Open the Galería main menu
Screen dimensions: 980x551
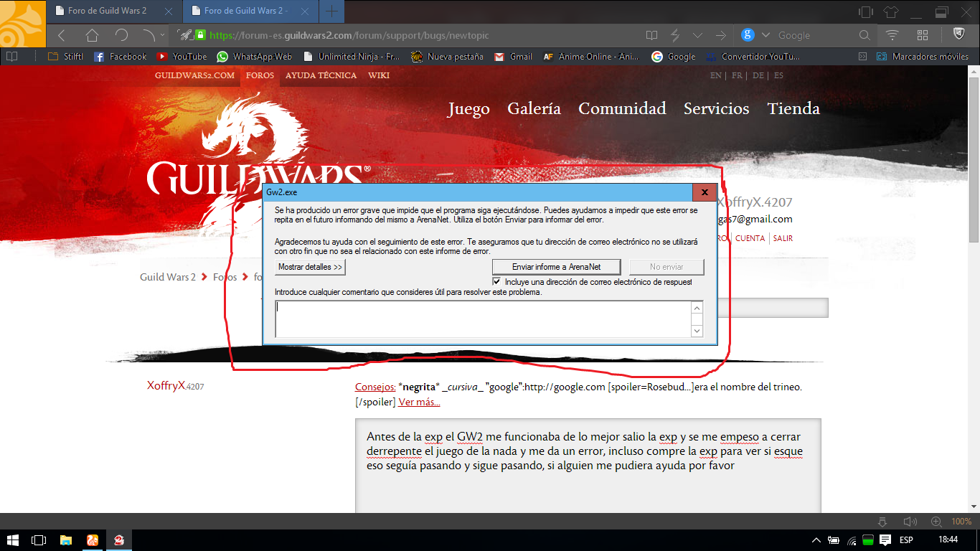pyautogui.click(x=534, y=109)
